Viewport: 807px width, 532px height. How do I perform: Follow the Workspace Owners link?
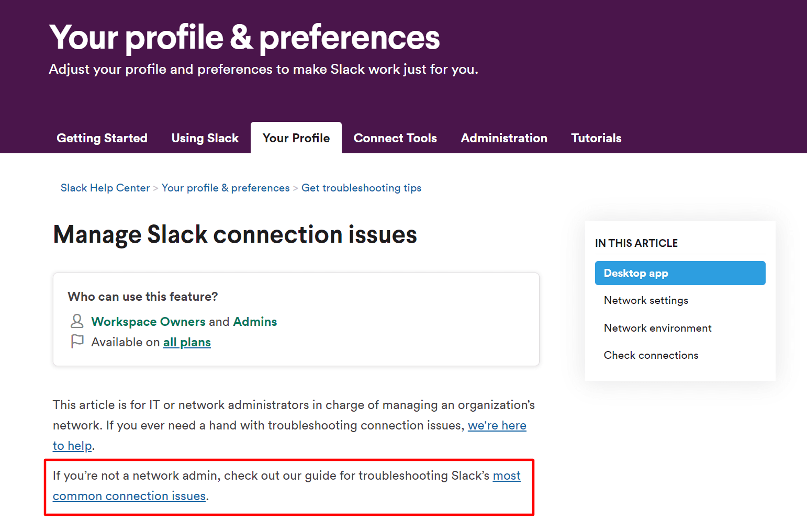click(x=148, y=322)
